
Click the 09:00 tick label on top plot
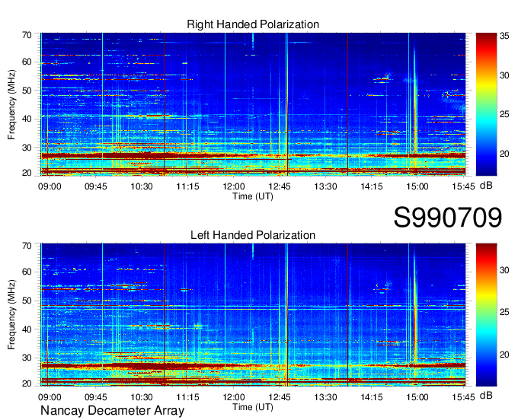(x=50, y=186)
